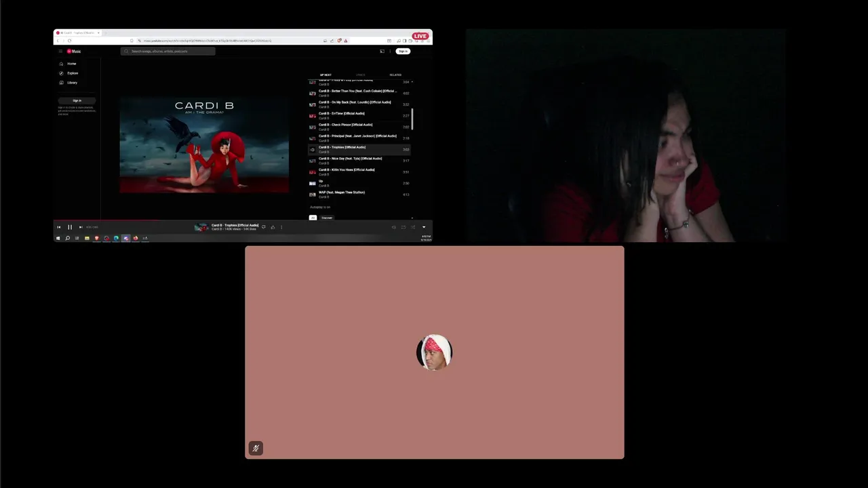Open the YouTube Music hamburger menu
The height and width of the screenshot is (488, 868).
point(60,52)
